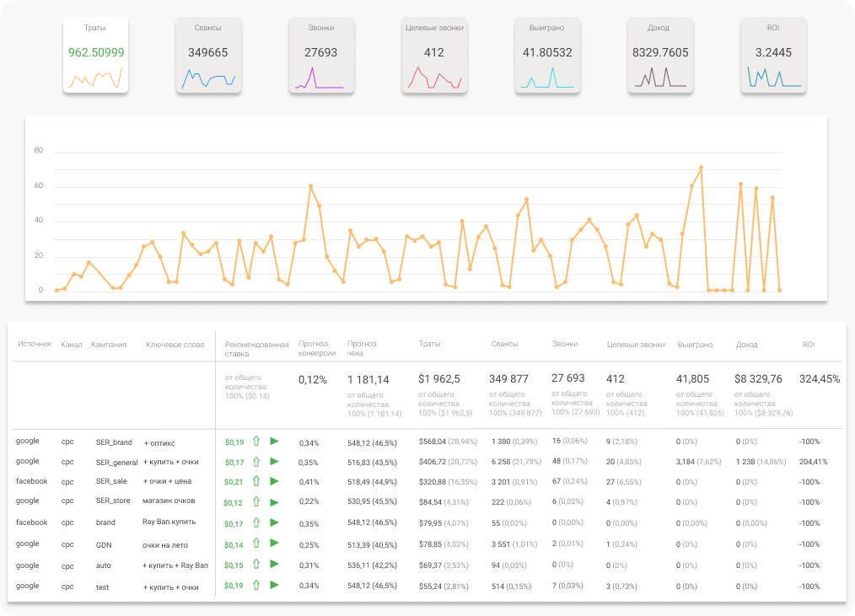Click the up arrow in the GDN row
This screenshot has width=855, height=616.
point(256,544)
